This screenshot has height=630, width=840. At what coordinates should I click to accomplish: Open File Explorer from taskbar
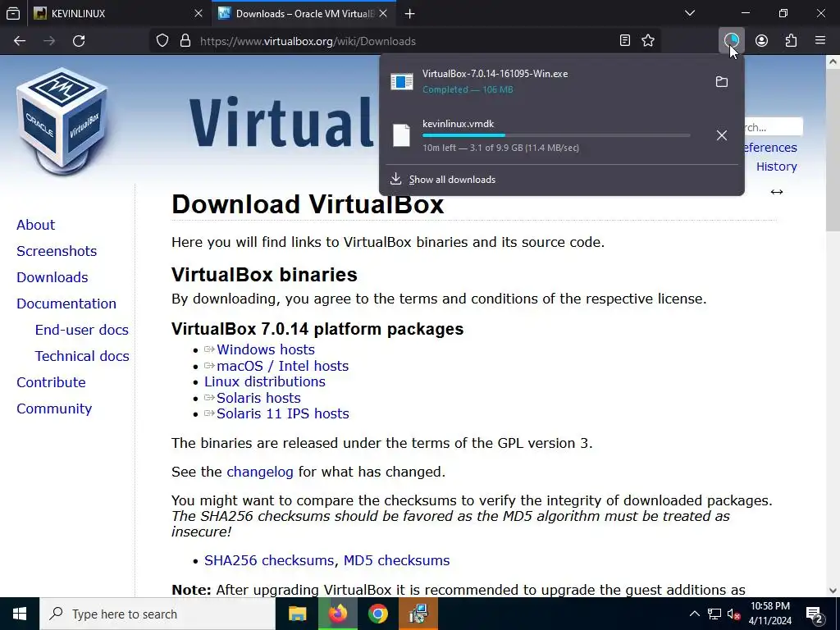point(297,614)
